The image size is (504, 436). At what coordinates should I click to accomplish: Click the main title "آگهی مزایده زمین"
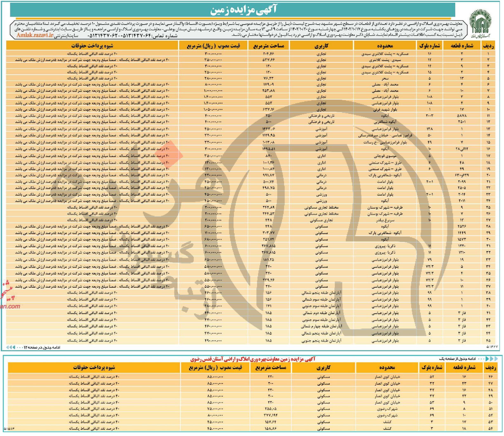(243, 10)
